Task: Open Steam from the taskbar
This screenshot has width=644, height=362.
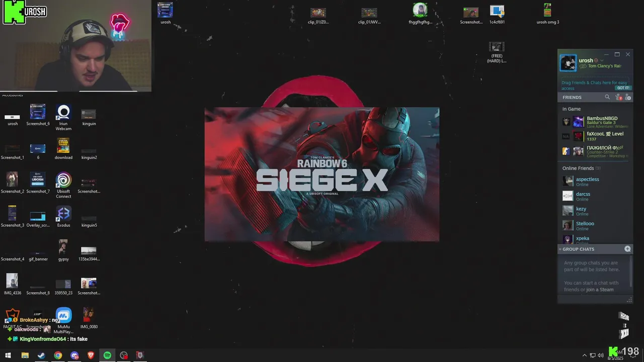Action: (x=41, y=355)
